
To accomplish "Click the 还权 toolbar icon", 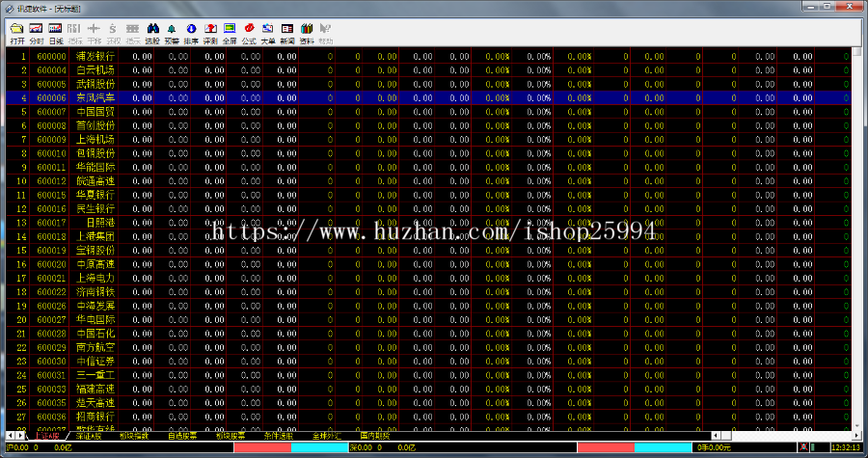I will pyautogui.click(x=114, y=34).
